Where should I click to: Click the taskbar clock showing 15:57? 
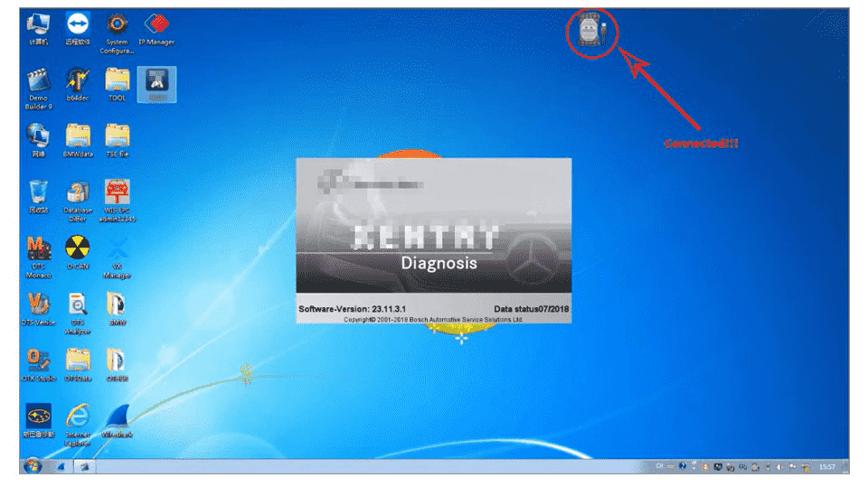[x=827, y=467]
